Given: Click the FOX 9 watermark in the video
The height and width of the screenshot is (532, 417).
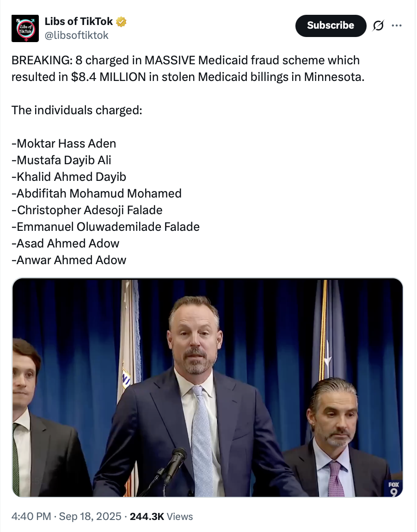Looking at the screenshot, I should click(393, 489).
